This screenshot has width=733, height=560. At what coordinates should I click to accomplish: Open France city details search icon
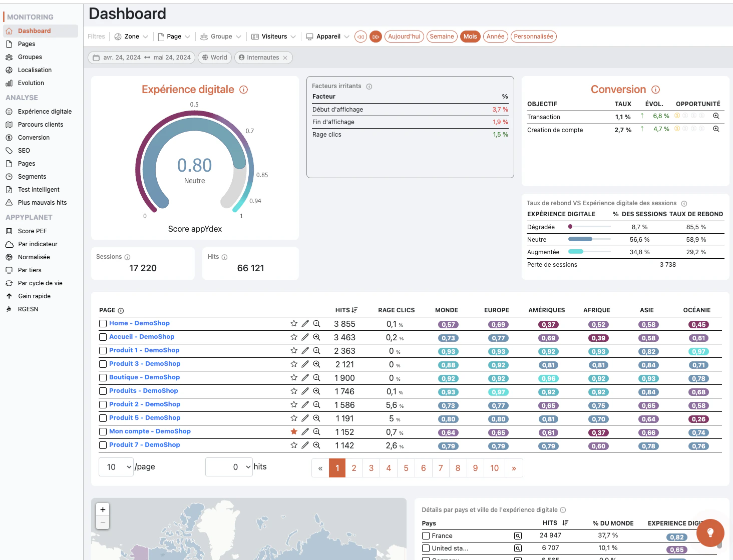[518, 536]
